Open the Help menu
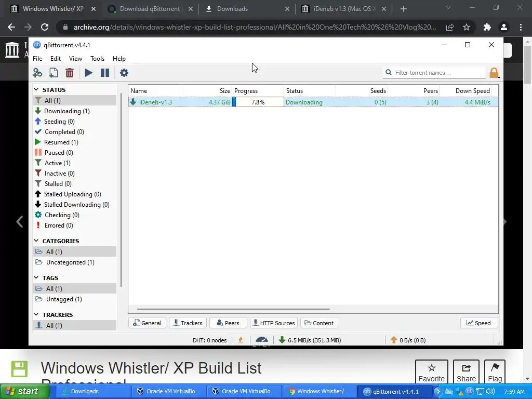 pyautogui.click(x=119, y=59)
